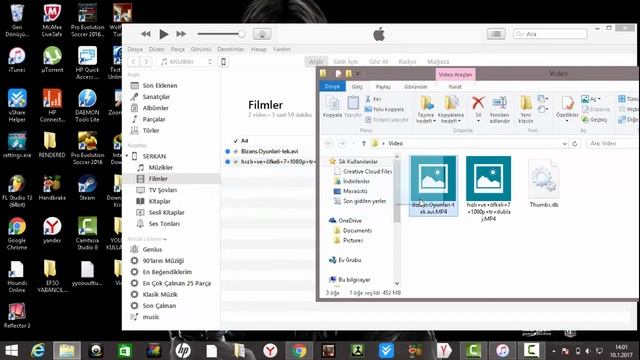Screen dimensions: 640x360
Task: Select TV Şovları under SERKAN device
Action: tap(162, 190)
